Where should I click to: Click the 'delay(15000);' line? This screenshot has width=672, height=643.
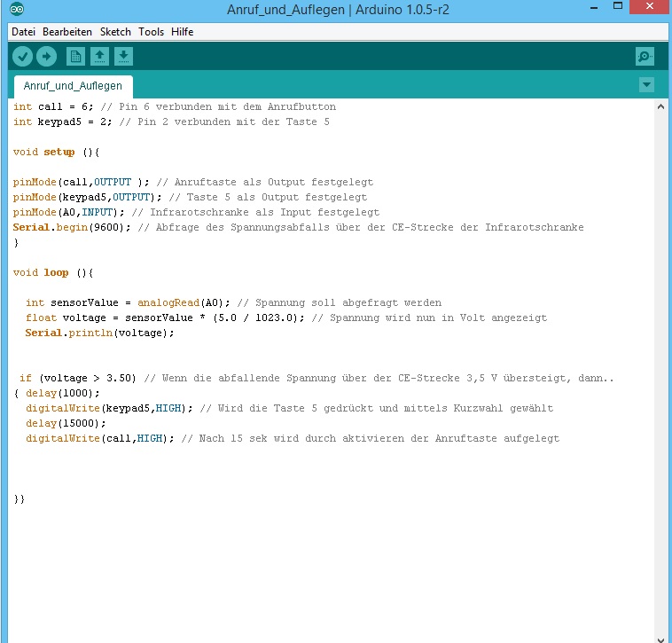pos(66,423)
